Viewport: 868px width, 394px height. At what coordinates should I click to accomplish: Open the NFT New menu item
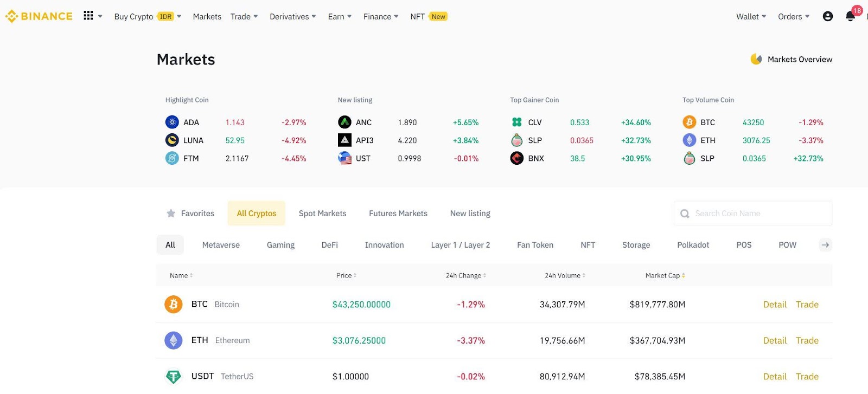[x=429, y=16]
